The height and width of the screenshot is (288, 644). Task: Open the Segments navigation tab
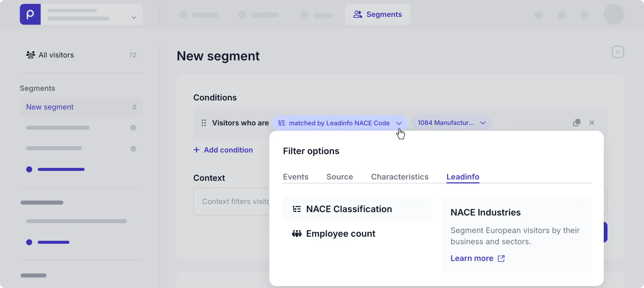377,14
